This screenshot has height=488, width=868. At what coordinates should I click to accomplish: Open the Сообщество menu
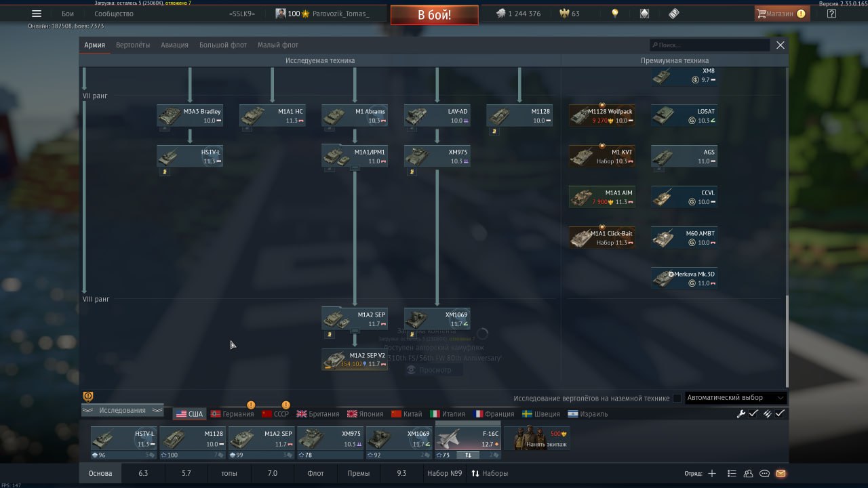point(114,14)
